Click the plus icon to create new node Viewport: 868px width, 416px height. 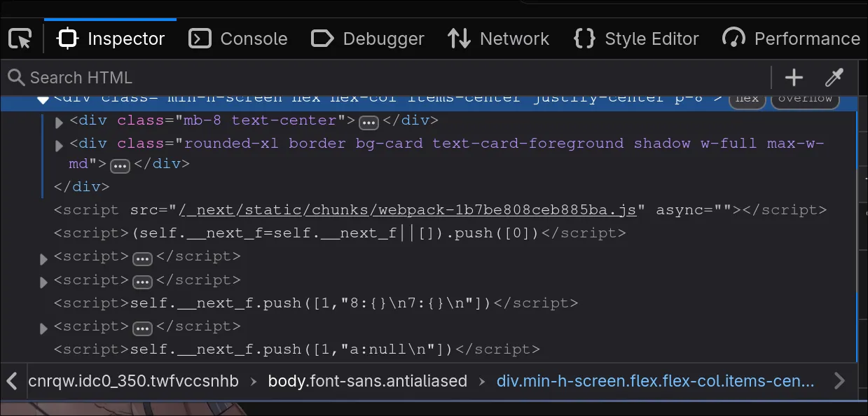tap(794, 78)
